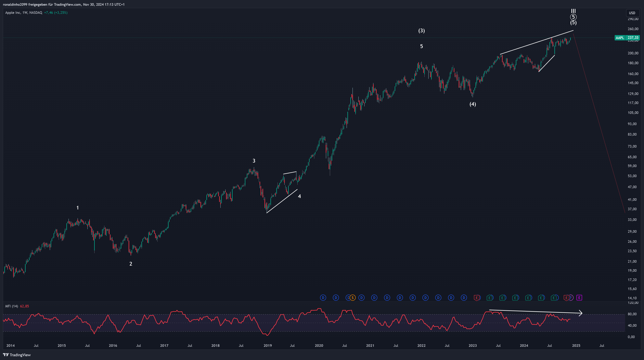
Task: Click the 2014 label on the time axis
Action: coord(10,345)
